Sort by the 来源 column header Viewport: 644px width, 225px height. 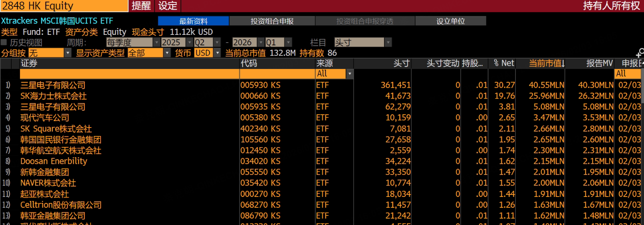click(x=325, y=63)
